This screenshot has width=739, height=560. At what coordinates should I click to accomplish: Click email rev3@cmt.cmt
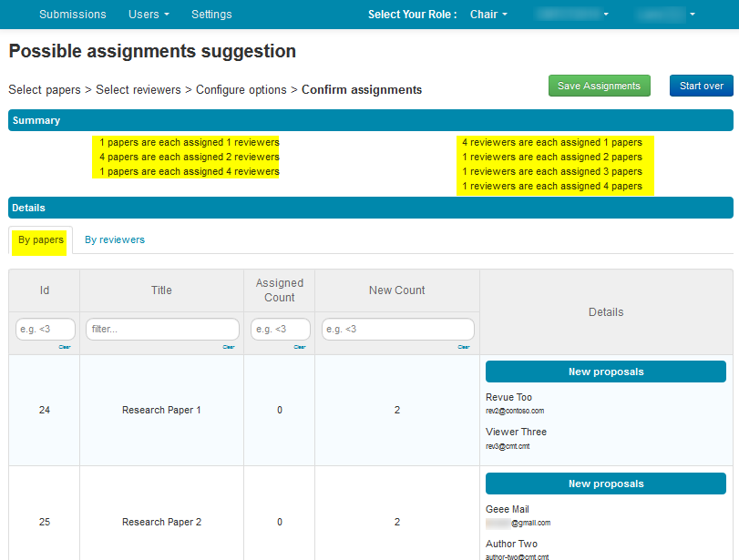click(x=508, y=446)
